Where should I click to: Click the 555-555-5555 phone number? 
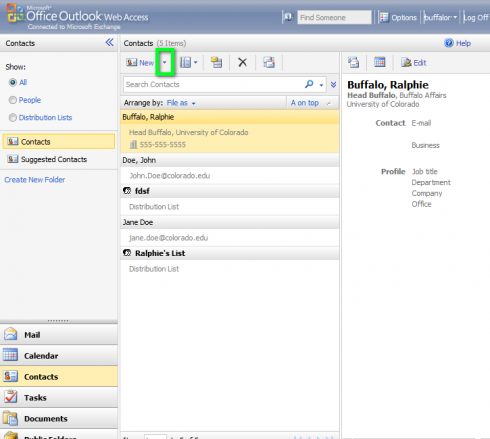[x=163, y=145]
